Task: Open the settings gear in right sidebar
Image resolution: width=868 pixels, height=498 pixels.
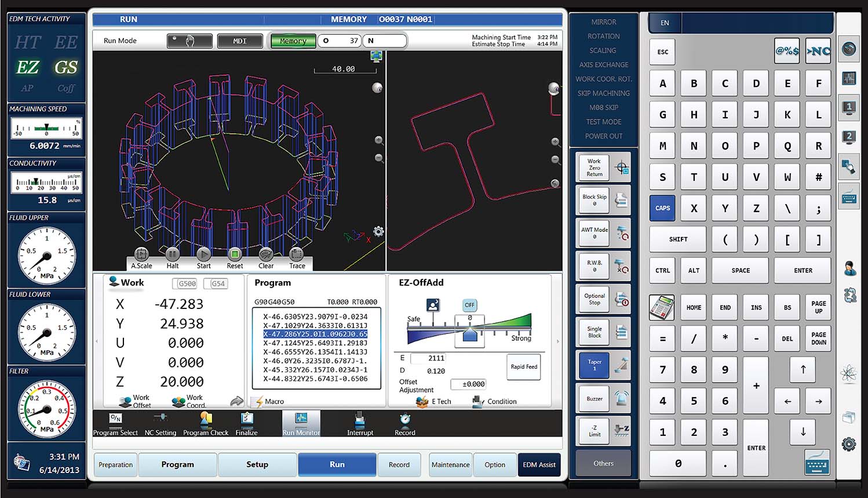Action: tap(849, 445)
